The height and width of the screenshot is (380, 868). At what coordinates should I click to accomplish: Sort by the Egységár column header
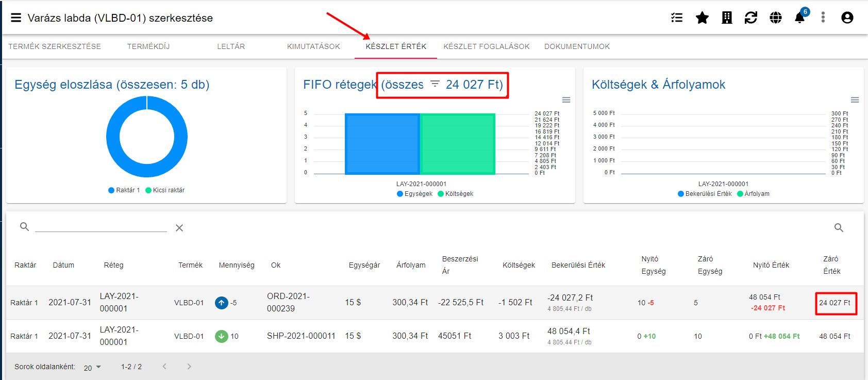tap(364, 265)
